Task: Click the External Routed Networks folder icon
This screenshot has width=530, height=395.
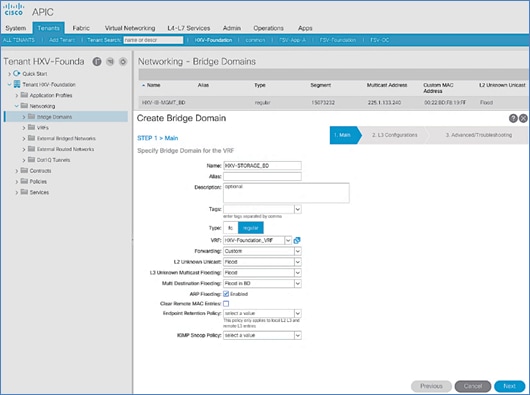Action: [x=31, y=149]
